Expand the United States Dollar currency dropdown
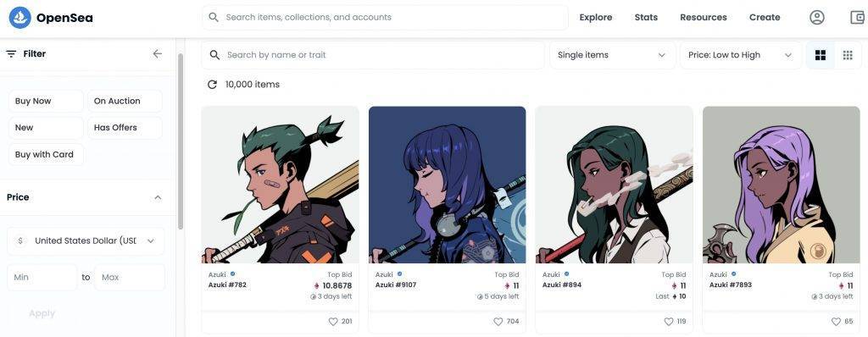This screenshot has height=337, width=868. (x=86, y=240)
